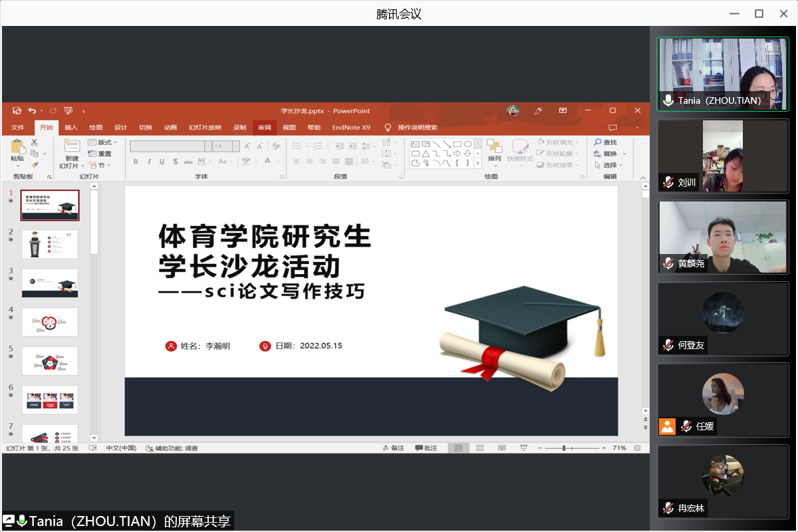Toggle Bold formatting button
The width and height of the screenshot is (798, 532).
136,162
